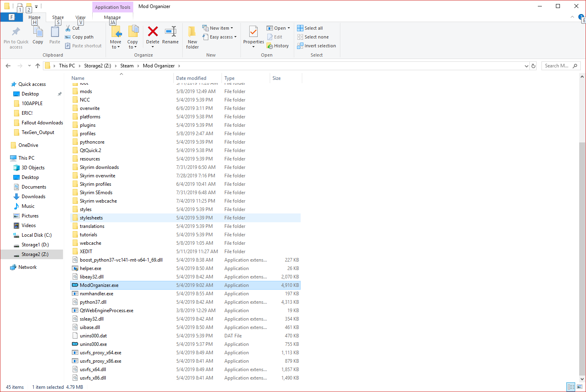Refresh the current folder view
This screenshot has width=586, height=392.
[x=533, y=66]
